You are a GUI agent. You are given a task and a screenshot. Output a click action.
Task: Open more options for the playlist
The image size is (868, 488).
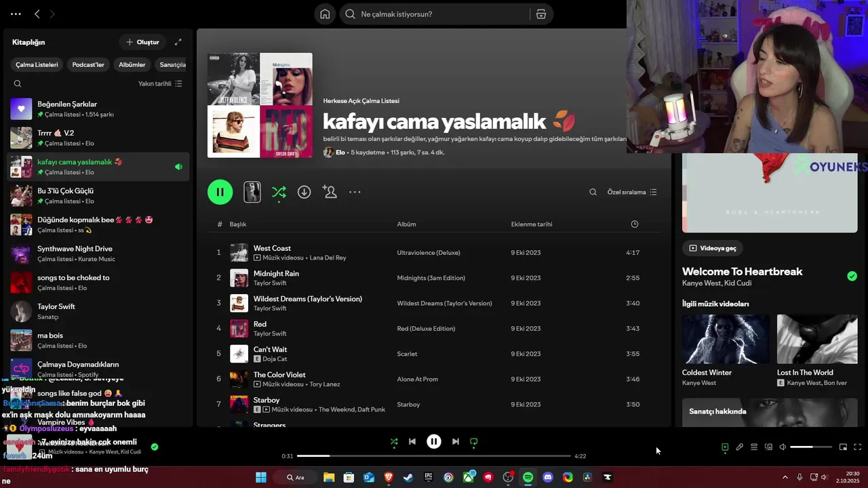tap(355, 192)
